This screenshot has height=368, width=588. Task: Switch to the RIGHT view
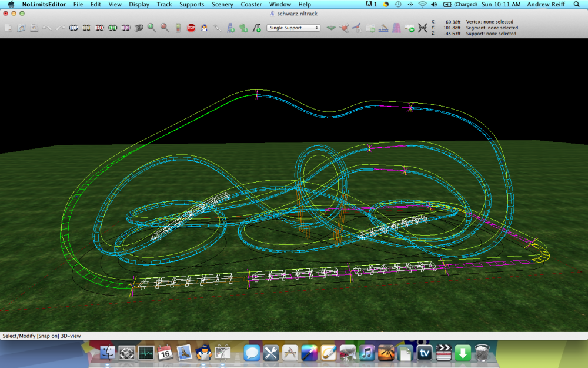pos(125,28)
